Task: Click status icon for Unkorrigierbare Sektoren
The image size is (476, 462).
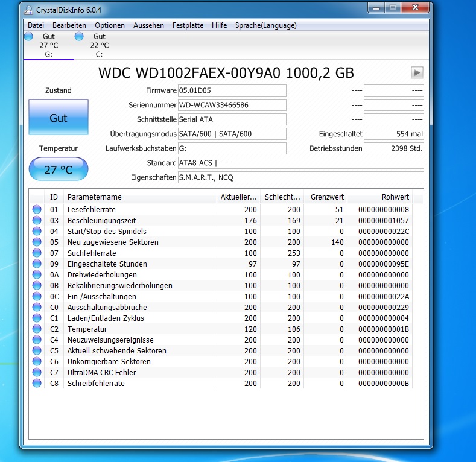Action: [x=37, y=361]
